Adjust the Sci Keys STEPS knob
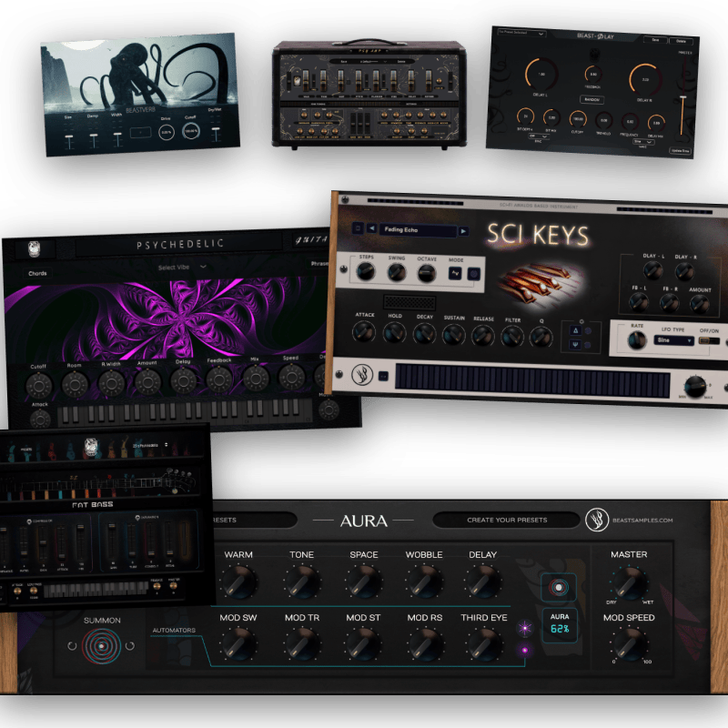Screen dimensions: 728x728 [366, 271]
